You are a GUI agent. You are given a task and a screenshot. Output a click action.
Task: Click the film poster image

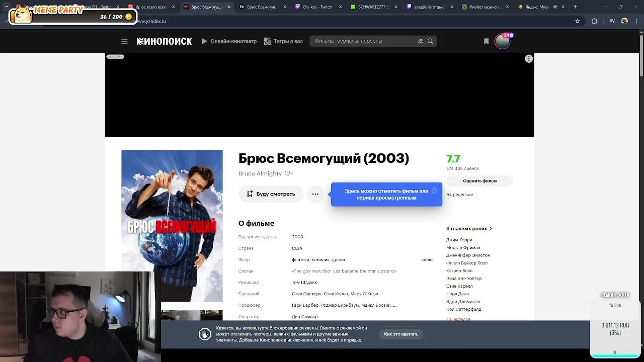click(x=172, y=226)
